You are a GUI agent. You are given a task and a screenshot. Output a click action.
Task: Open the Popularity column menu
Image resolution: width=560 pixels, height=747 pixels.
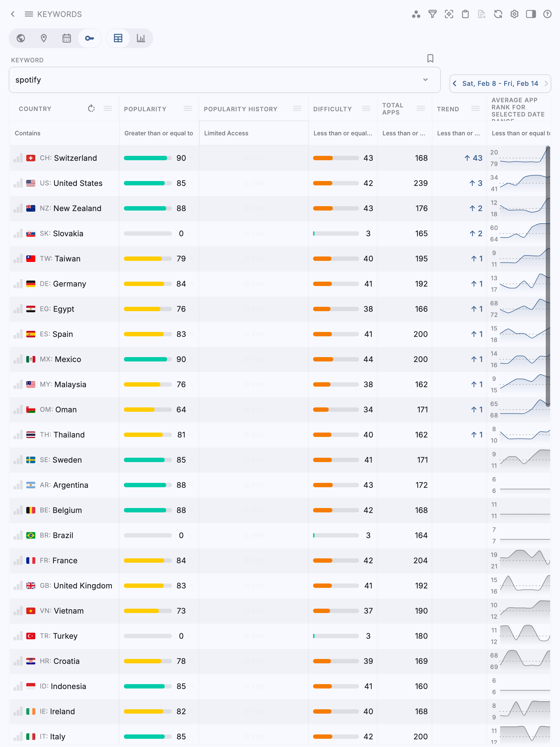coord(188,109)
